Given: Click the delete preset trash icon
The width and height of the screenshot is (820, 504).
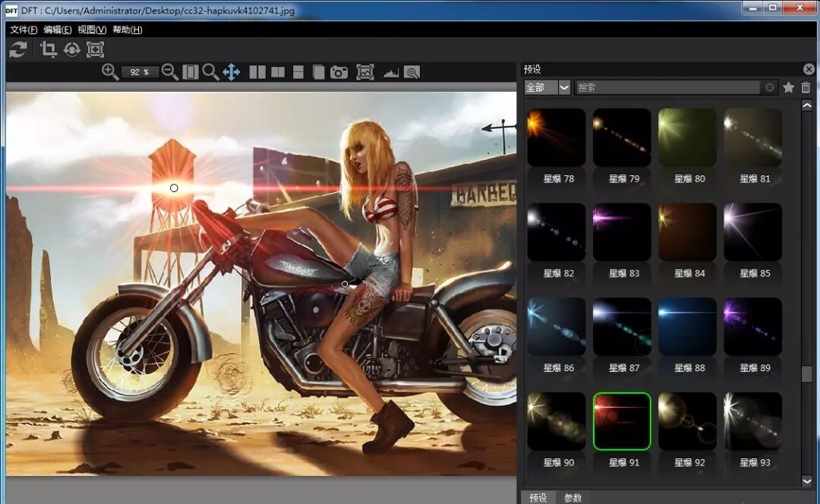Looking at the screenshot, I should point(806,87).
